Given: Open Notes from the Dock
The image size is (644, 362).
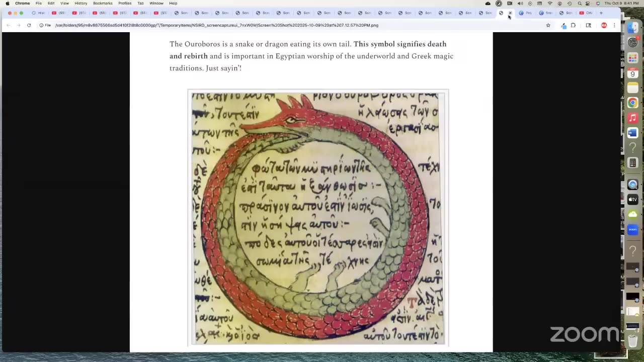Looking at the screenshot, I should tap(633, 88).
